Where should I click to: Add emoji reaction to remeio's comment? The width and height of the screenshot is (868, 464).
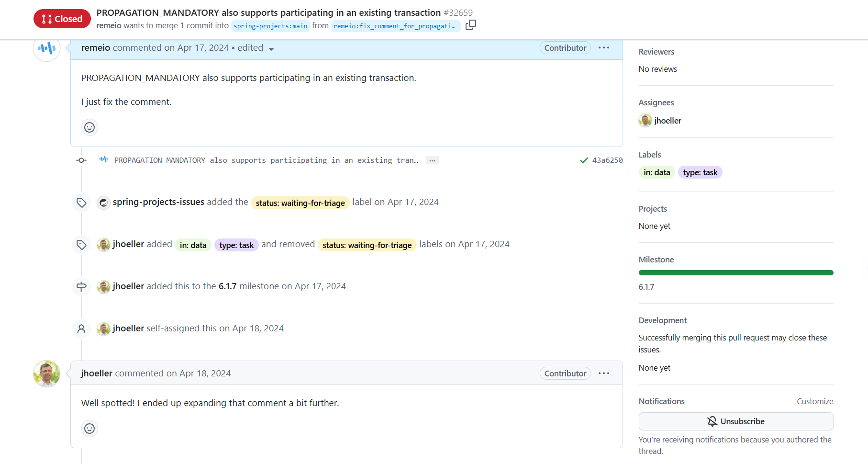pos(89,127)
